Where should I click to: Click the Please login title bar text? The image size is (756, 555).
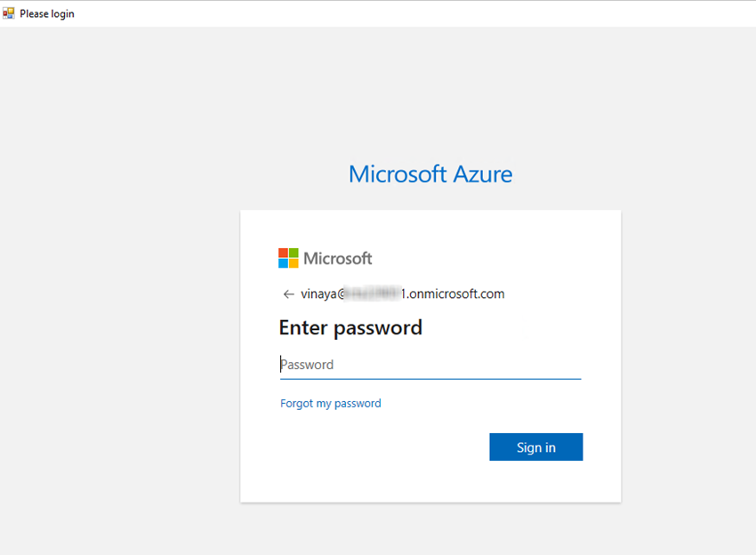pos(46,12)
